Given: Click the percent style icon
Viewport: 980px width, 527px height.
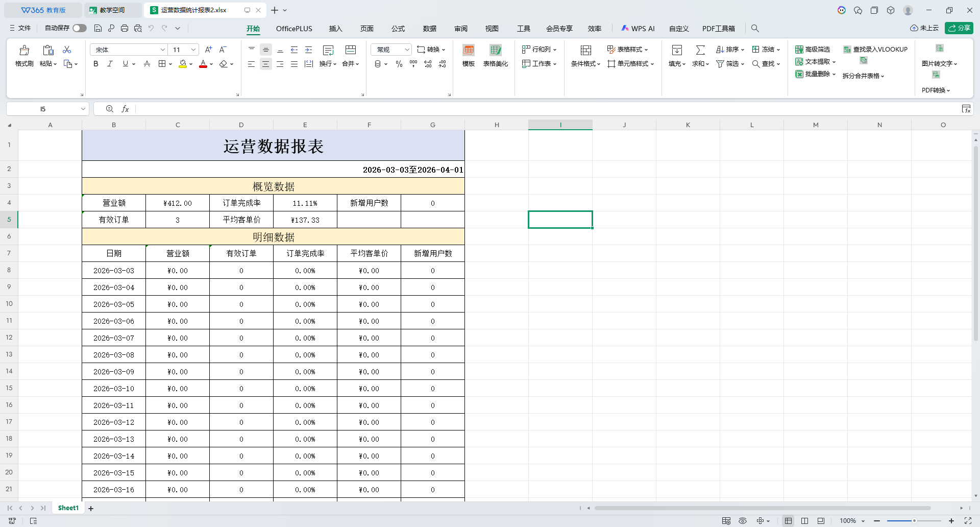Looking at the screenshot, I should click(399, 64).
